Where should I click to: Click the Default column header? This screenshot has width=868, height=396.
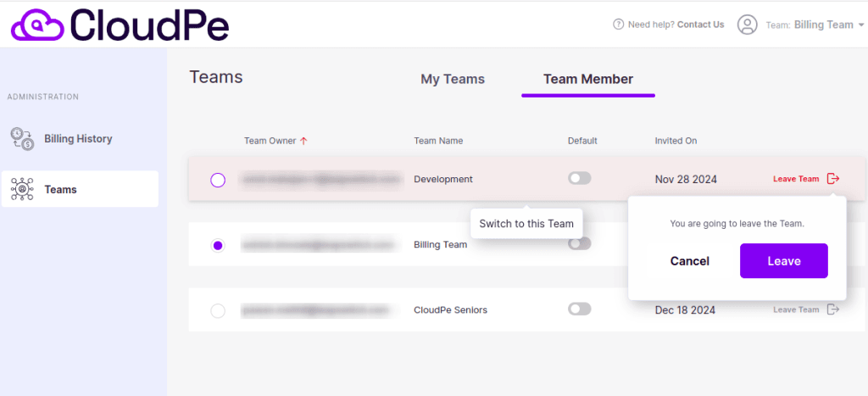coord(582,141)
